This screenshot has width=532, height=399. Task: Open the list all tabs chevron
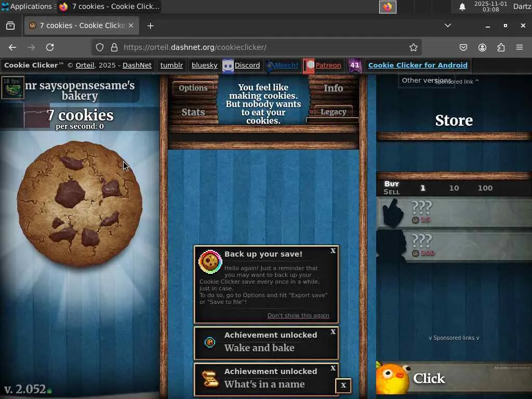(448, 25)
